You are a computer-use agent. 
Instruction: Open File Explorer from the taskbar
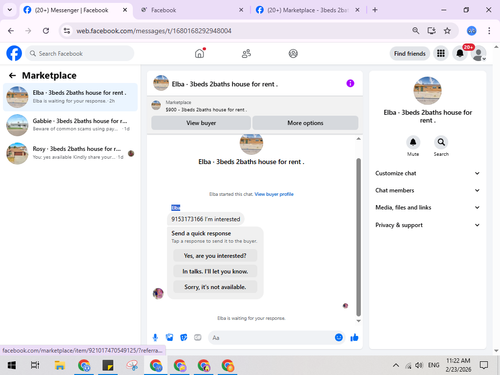click(x=60, y=365)
